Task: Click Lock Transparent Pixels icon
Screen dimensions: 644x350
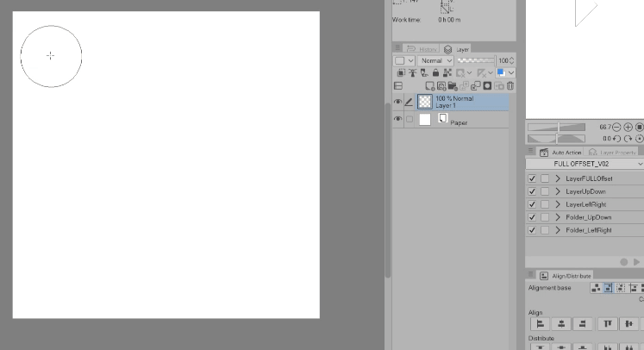Action: (x=447, y=72)
